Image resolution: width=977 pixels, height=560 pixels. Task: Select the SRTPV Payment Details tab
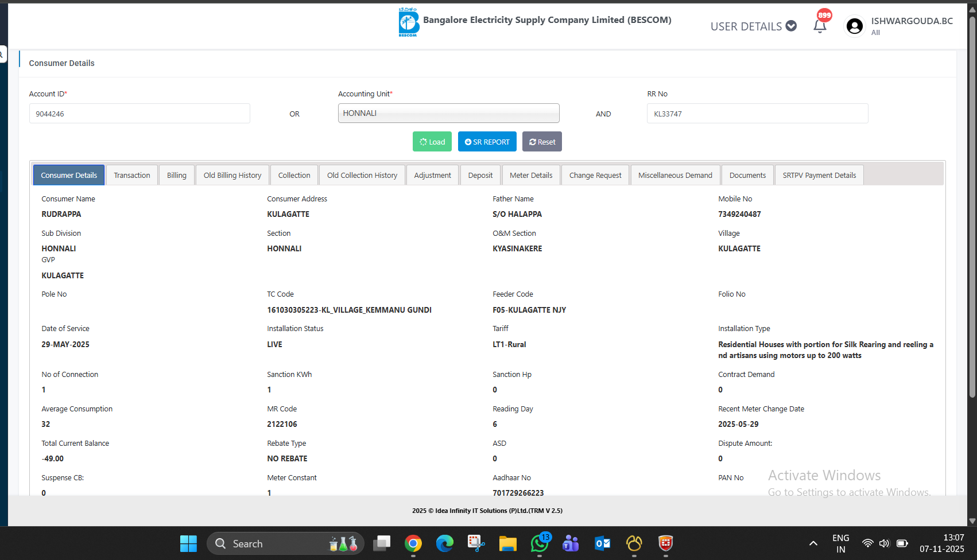click(819, 175)
